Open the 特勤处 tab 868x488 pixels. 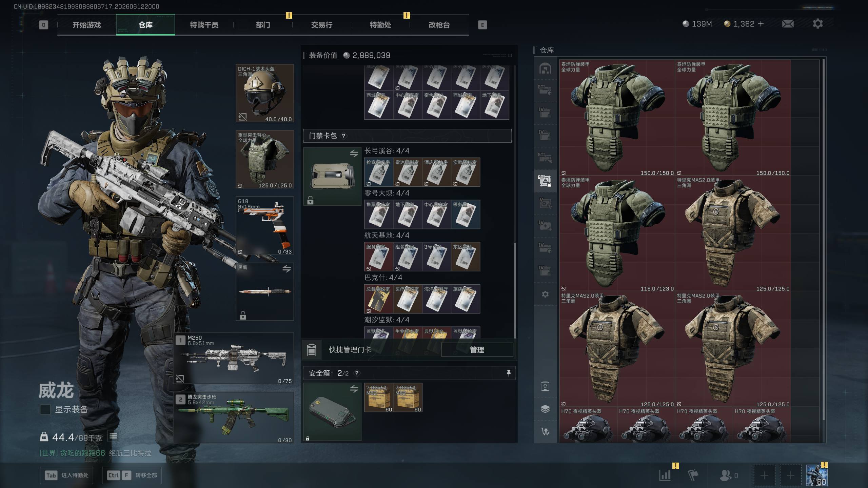[x=380, y=25]
